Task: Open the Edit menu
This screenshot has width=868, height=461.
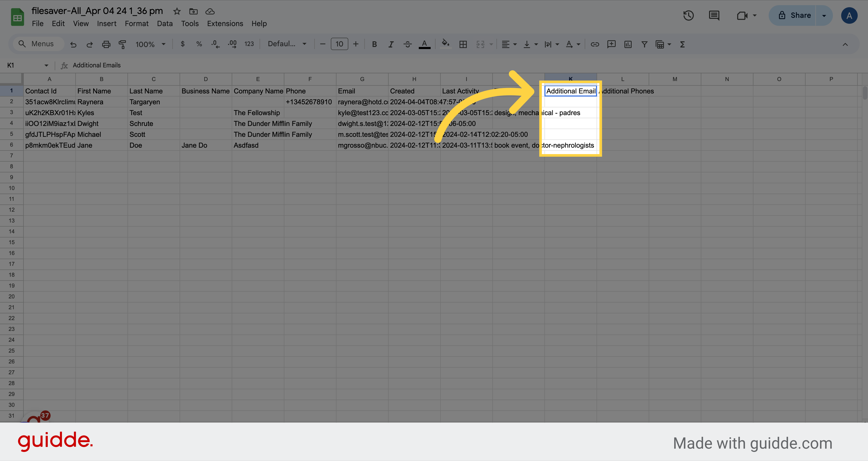Action: tap(58, 23)
